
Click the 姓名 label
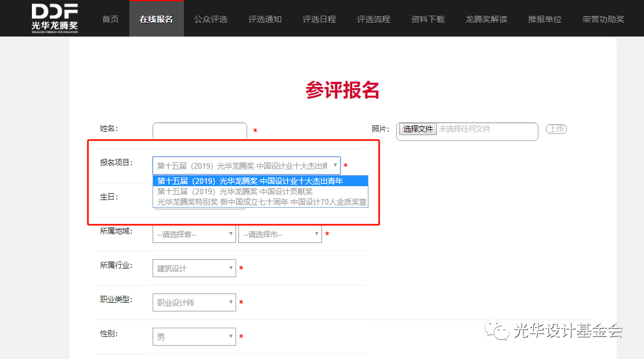(109, 129)
